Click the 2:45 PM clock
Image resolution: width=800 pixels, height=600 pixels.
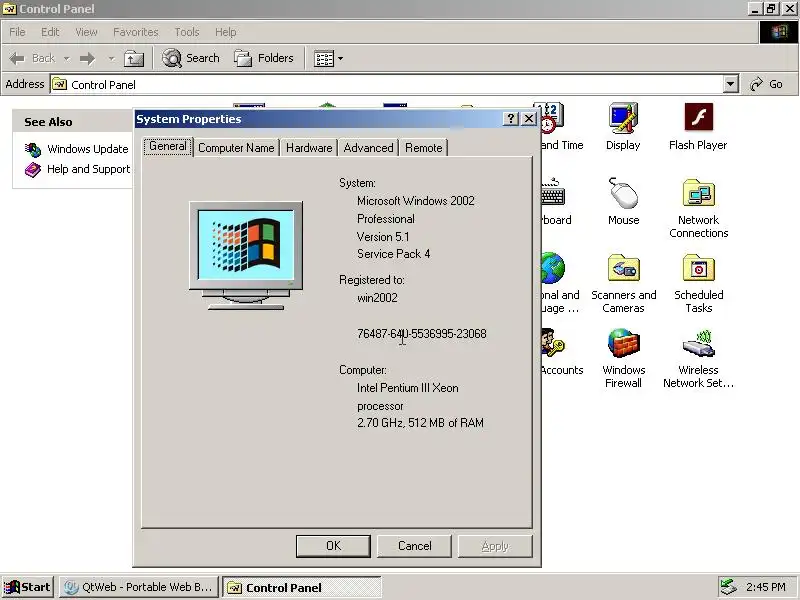[x=765, y=587]
